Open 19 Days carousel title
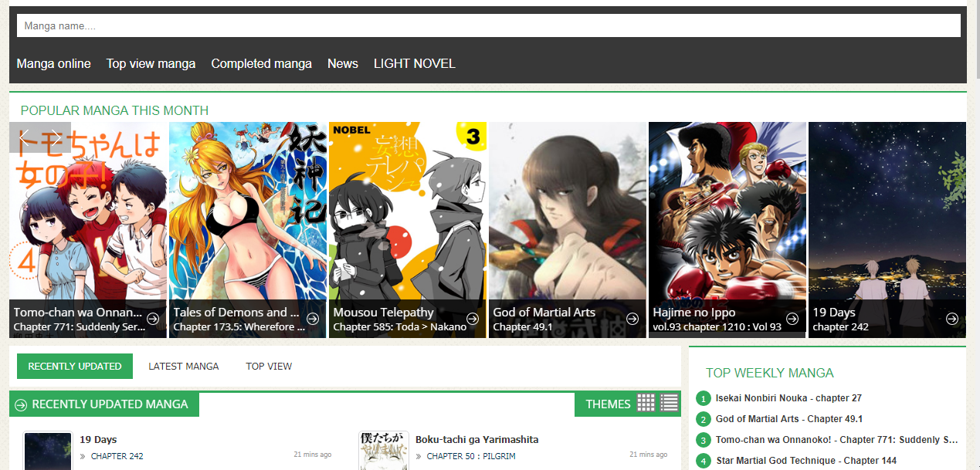Viewport: 980px width, 470px height. pyautogui.click(x=834, y=313)
